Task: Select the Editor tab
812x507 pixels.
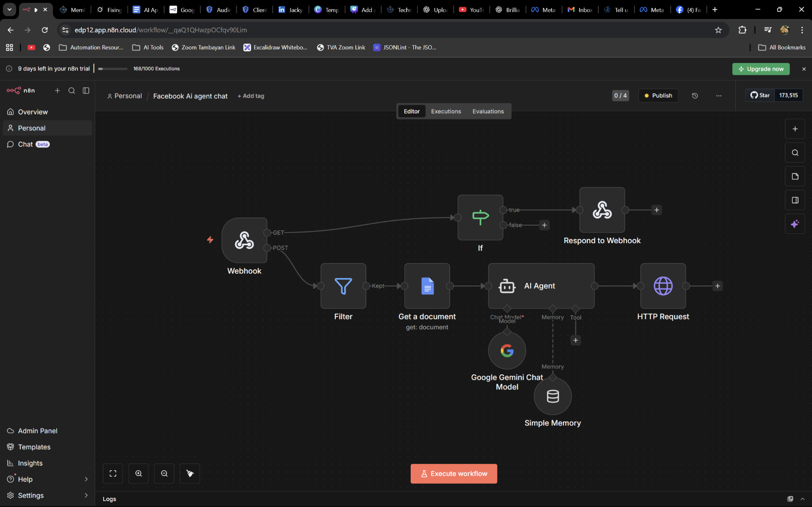Action: (411, 111)
